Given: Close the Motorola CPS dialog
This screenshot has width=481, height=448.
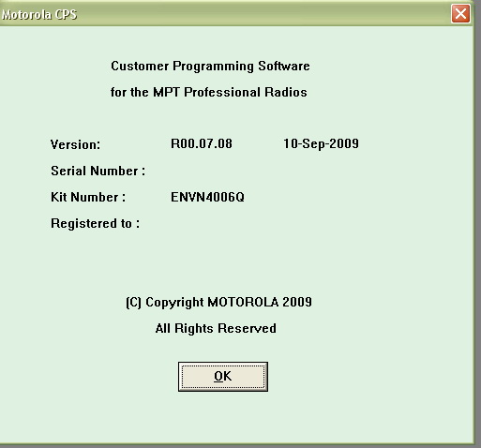Looking at the screenshot, I should (x=460, y=14).
